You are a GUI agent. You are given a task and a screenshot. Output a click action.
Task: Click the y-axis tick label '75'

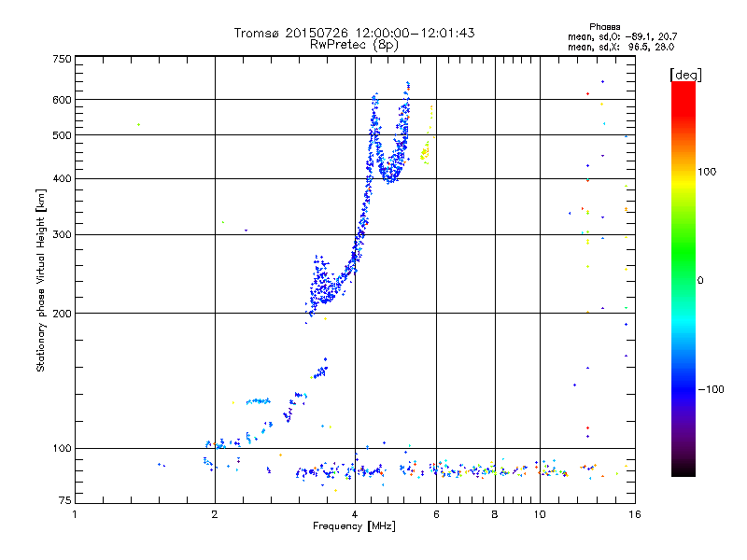click(x=65, y=500)
